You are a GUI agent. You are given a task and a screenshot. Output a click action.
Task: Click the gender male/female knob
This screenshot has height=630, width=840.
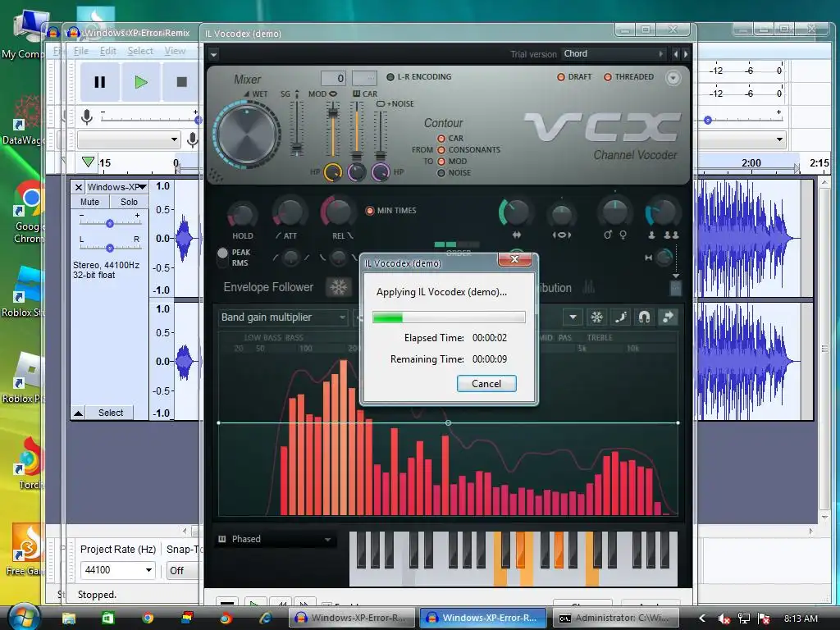coord(615,212)
